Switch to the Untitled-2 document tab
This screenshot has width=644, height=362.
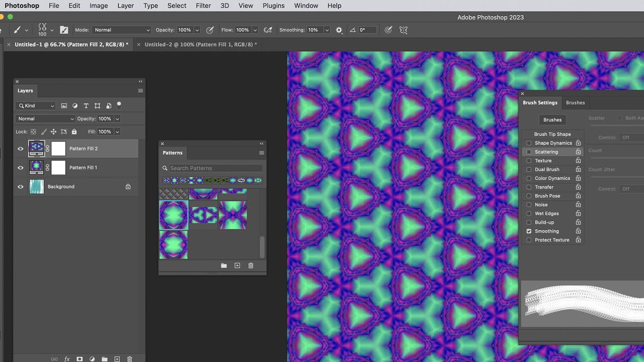click(x=201, y=45)
